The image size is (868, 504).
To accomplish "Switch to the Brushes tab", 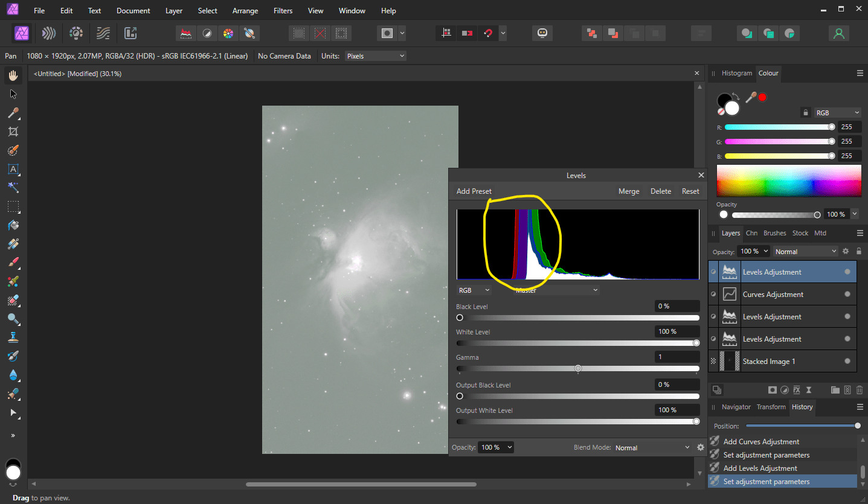I will click(x=775, y=233).
